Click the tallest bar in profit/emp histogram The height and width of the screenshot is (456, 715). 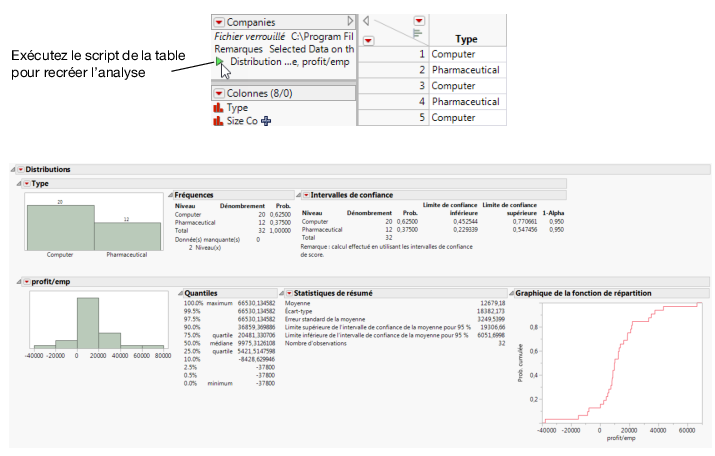[88, 323]
